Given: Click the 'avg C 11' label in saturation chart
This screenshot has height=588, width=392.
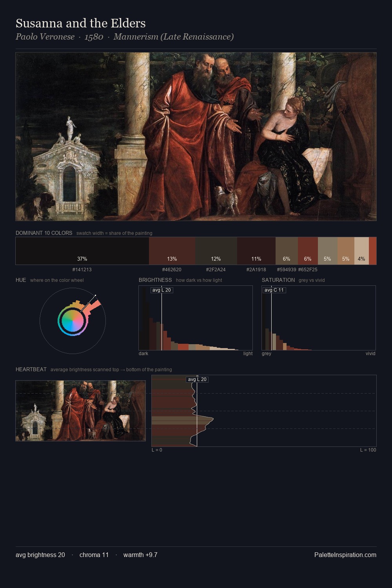Looking at the screenshot, I should (274, 290).
